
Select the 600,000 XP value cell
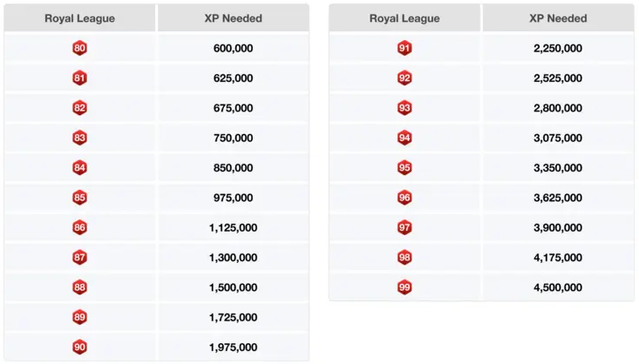(233, 49)
